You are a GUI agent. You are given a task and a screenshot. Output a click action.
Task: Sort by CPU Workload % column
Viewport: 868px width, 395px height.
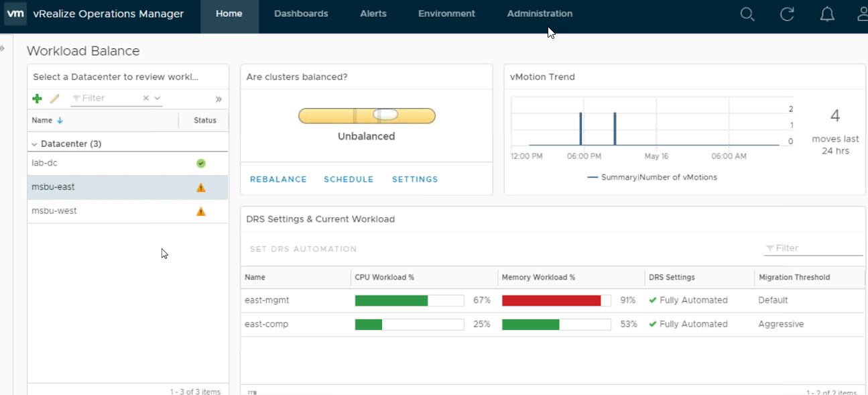pos(384,278)
